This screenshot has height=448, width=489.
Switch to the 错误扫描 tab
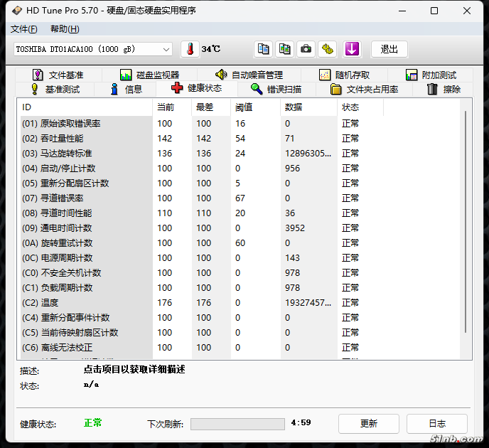coord(276,89)
